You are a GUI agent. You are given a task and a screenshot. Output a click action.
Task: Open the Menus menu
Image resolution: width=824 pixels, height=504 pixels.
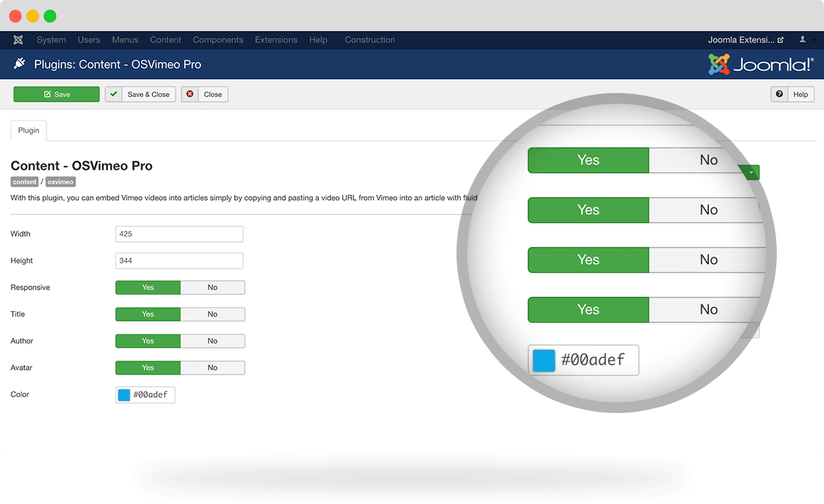tap(125, 40)
